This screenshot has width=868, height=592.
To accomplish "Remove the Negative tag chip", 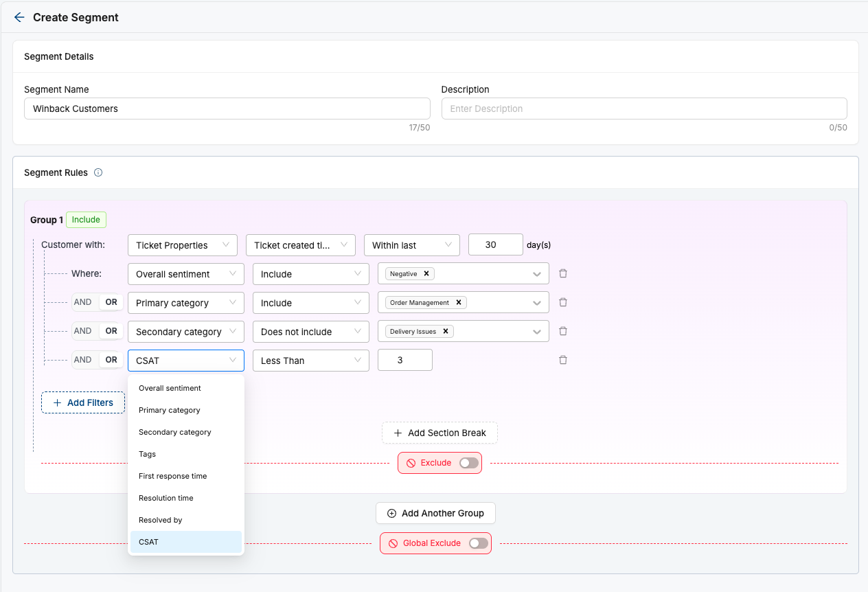I will click(x=426, y=273).
